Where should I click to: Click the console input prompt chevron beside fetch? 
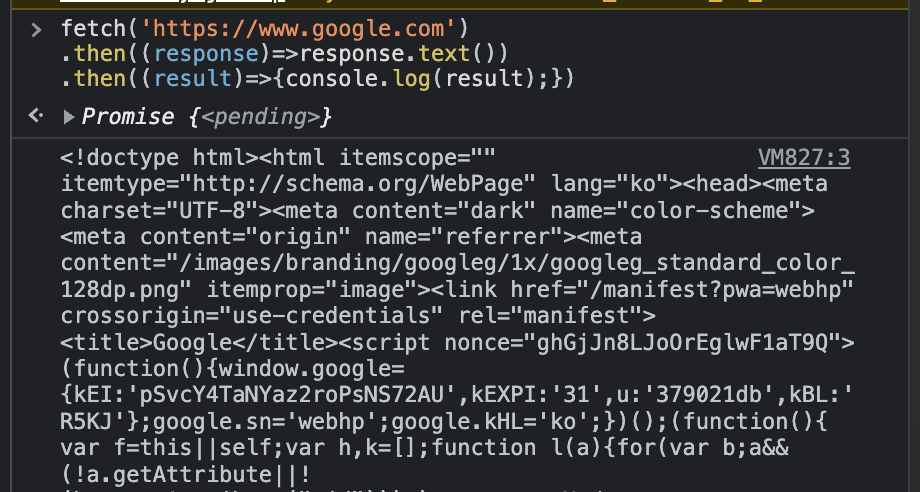tap(36, 30)
